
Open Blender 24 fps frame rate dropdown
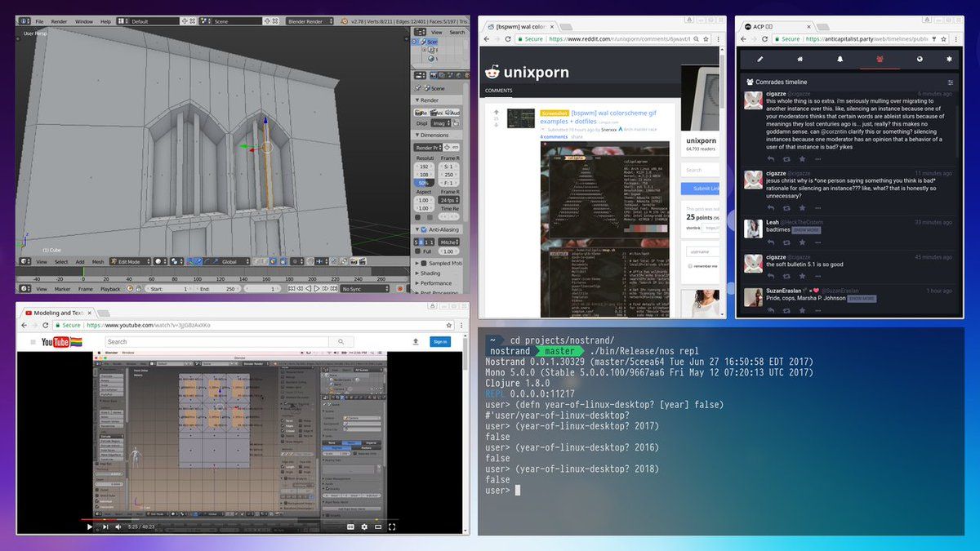click(x=449, y=200)
